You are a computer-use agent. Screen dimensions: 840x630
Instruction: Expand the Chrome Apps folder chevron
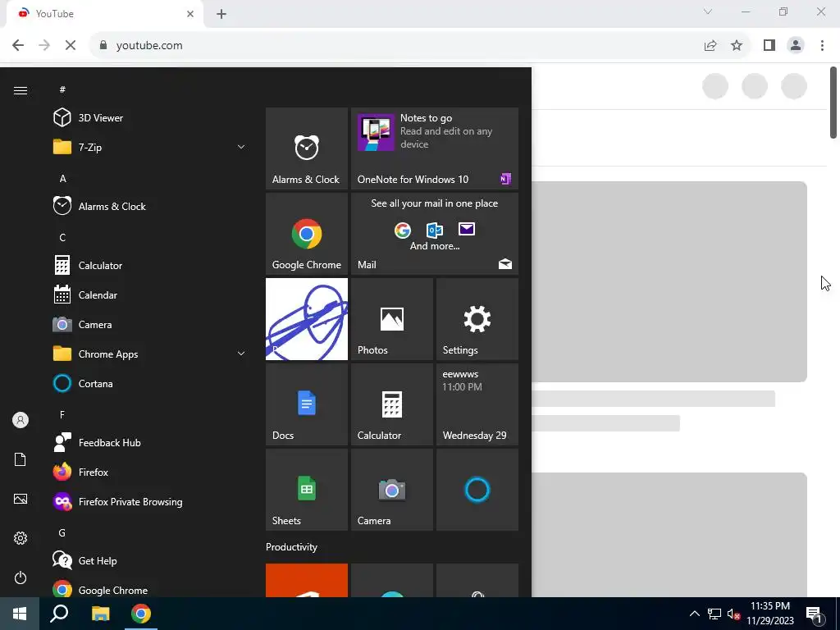click(x=241, y=354)
